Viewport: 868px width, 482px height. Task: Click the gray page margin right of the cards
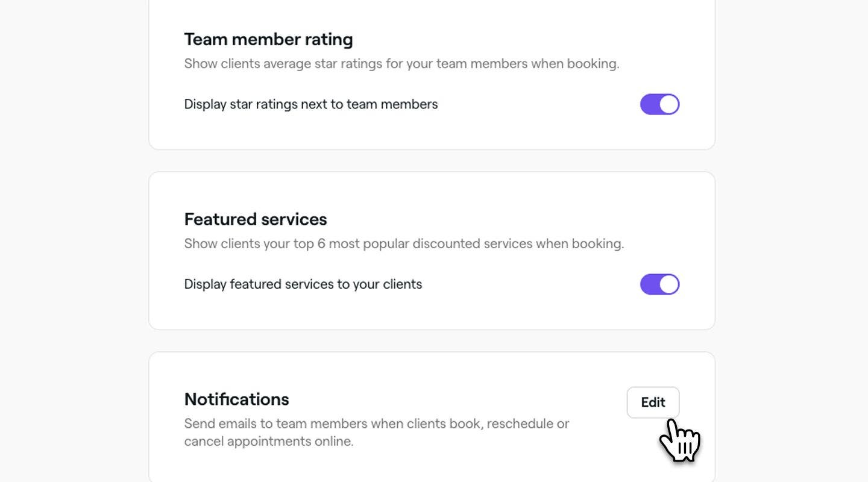(791, 241)
